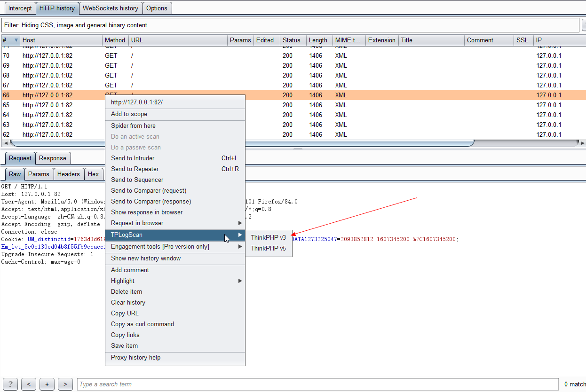Select ThinkPHP v3 scan option
586x392 pixels.
click(x=269, y=237)
